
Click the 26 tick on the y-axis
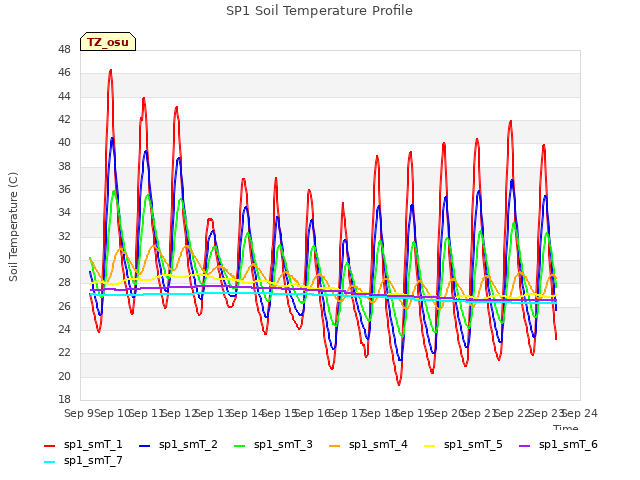tap(64, 306)
